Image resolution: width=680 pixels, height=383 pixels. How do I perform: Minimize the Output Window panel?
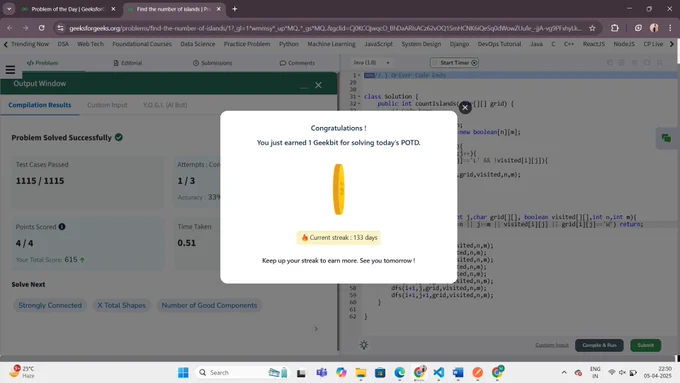pyautogui.click(x=304, y=88)
